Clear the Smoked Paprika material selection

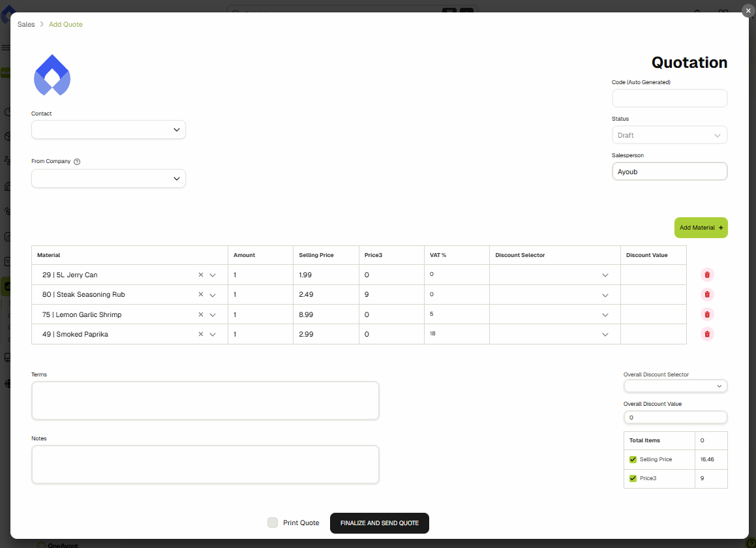[x=201, y=335]
